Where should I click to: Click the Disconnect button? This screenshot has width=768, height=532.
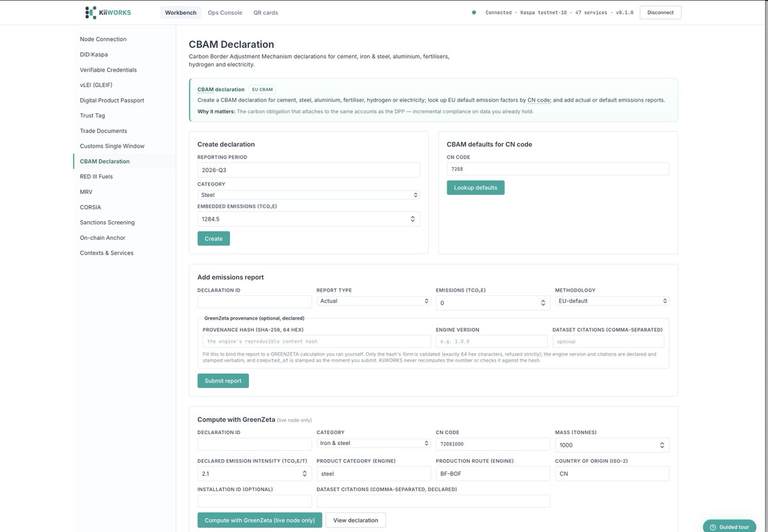click(660, 13)
